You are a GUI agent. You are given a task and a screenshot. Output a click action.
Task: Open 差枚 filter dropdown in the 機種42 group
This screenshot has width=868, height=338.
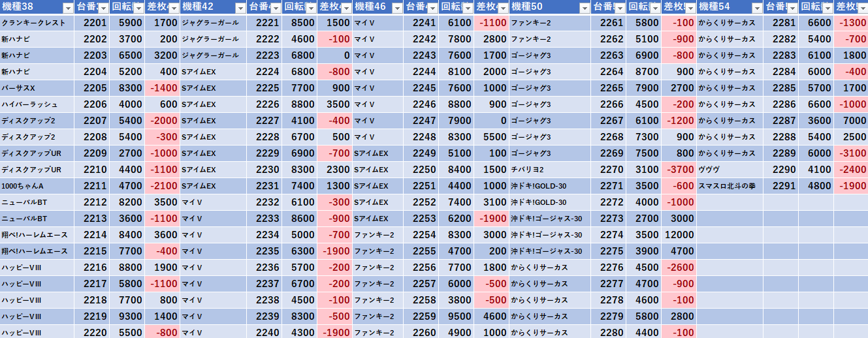pos(347,8)
